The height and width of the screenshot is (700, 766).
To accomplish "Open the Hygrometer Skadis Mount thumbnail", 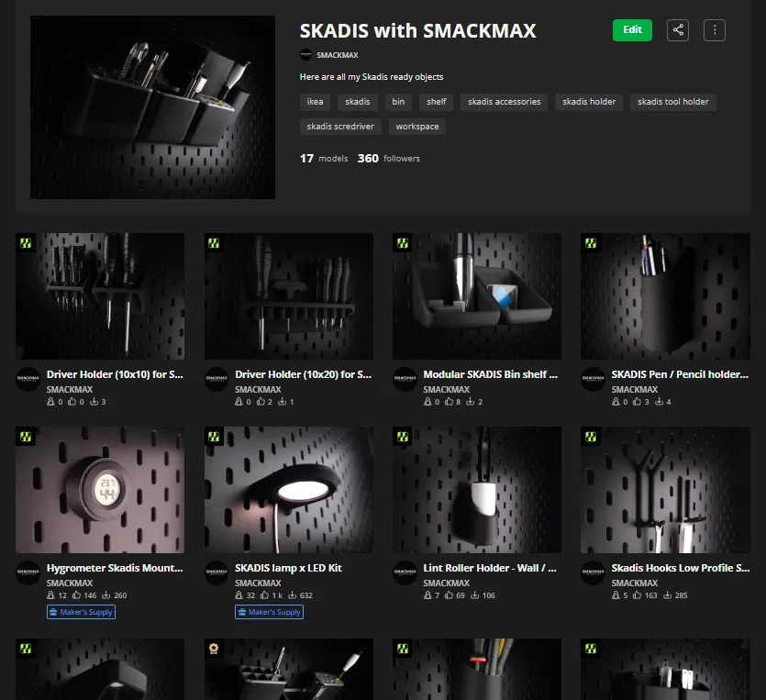I will pos(100,489).
